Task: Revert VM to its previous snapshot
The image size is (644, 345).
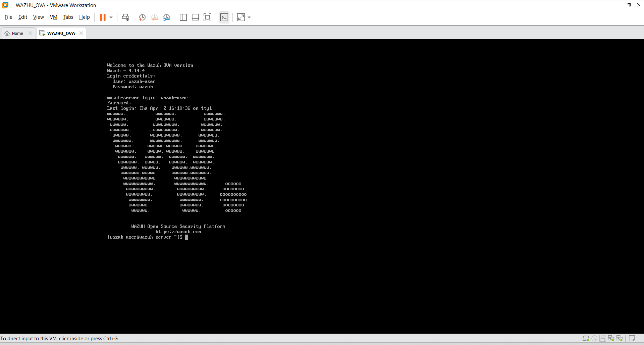Action: 154,17
